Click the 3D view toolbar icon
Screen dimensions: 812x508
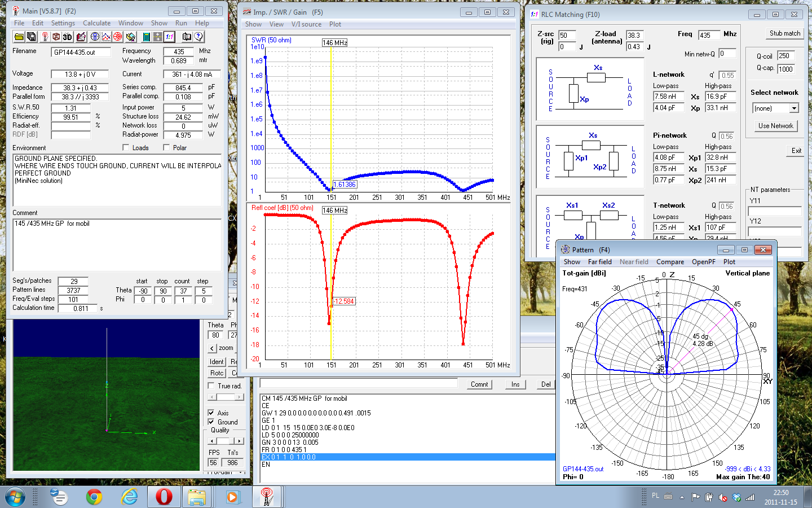[68, 37]
